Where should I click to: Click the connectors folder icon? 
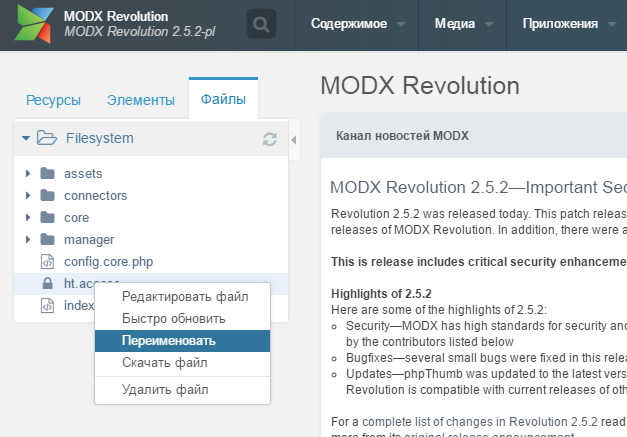pos(48,195)
